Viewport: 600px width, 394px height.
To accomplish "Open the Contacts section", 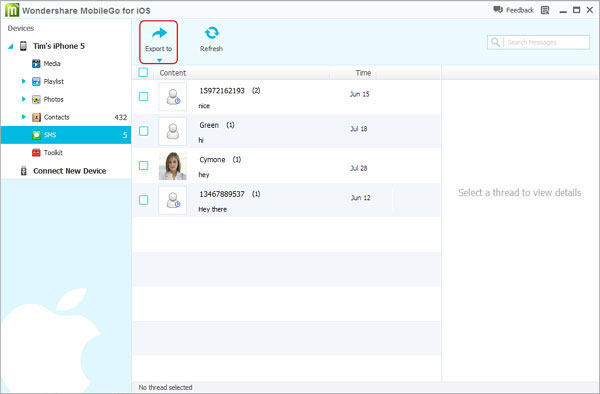I will pos(56,117).
